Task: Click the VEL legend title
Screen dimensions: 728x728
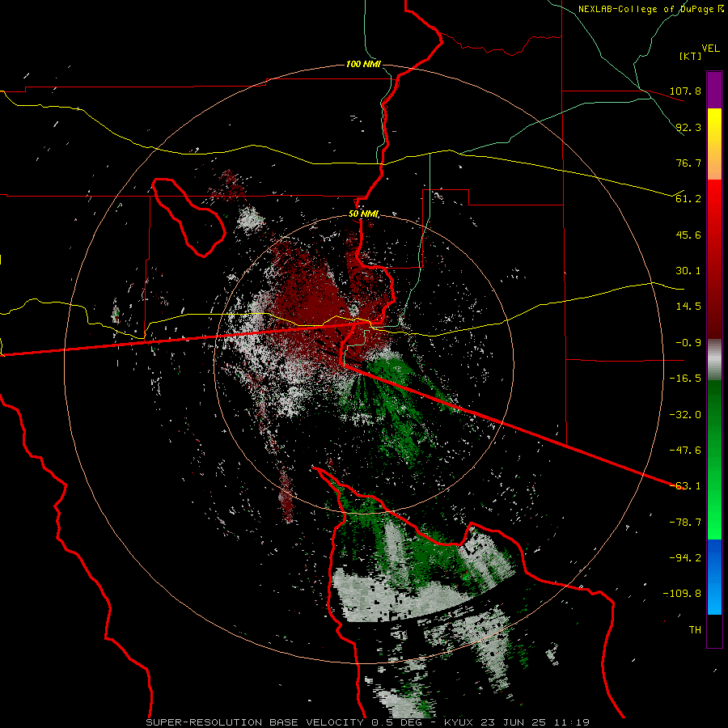Action: coord(710,49)
